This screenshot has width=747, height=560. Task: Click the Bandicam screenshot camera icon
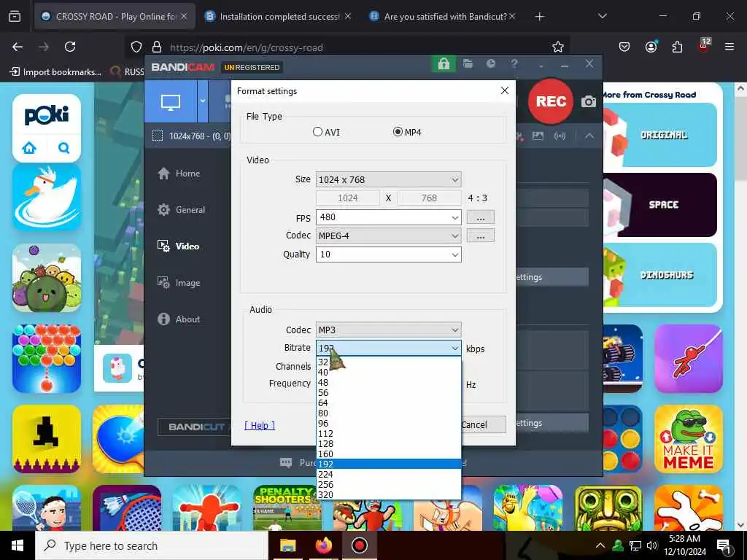[589, 101]
